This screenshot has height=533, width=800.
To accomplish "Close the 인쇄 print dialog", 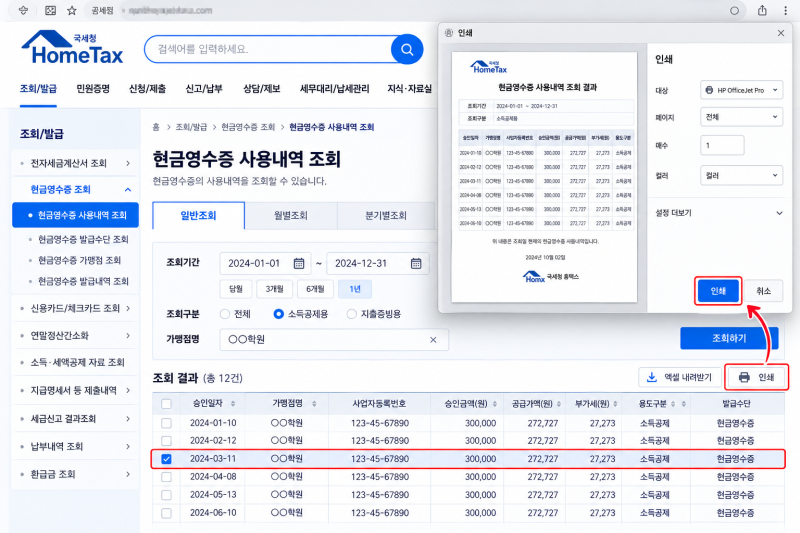I will (x=781, y=33).
